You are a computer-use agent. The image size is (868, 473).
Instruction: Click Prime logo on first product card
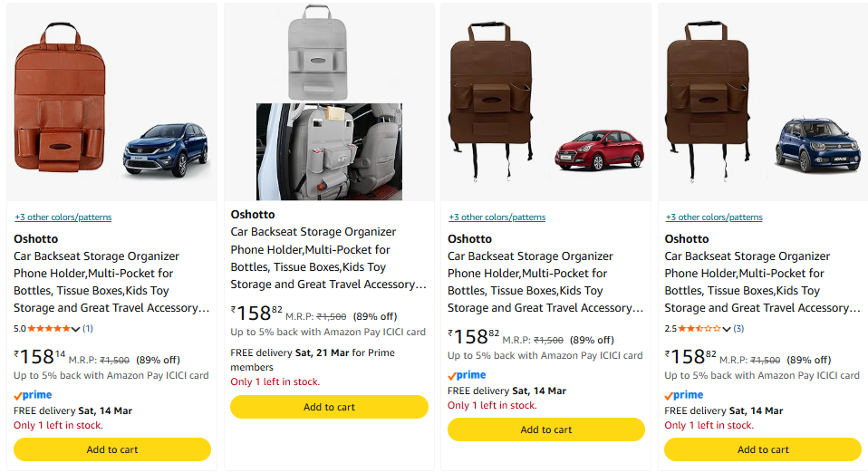pos(33,395)
